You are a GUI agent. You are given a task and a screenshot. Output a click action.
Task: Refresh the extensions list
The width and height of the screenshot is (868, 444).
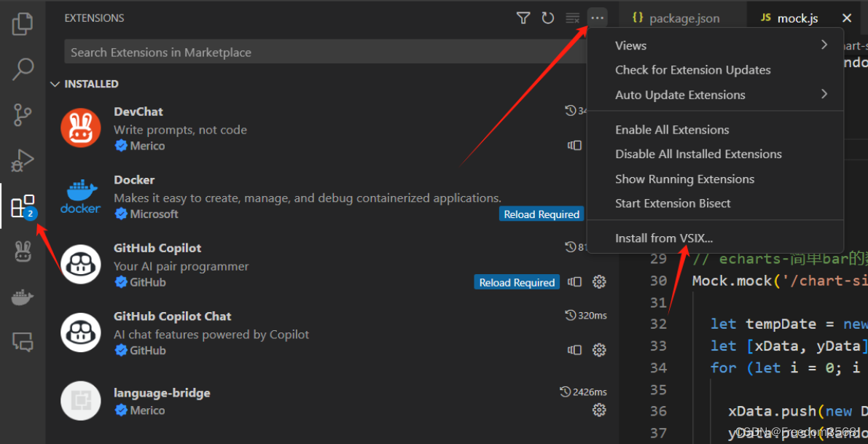pos(548,18)
